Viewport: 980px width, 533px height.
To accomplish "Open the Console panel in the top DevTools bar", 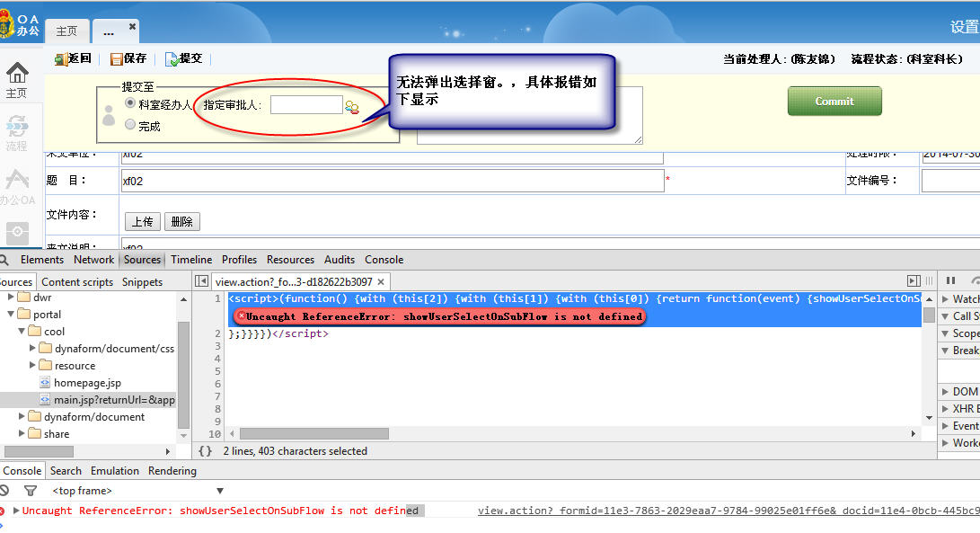I will point(384,260).
